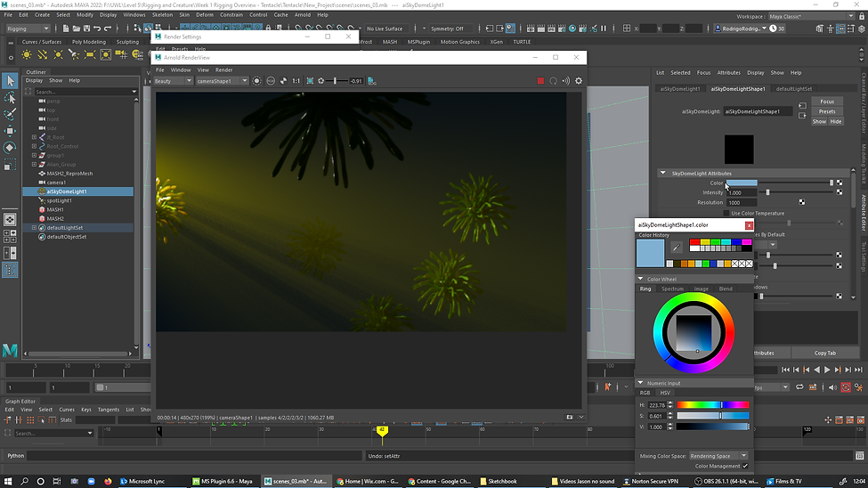Image resolution: width=868 pixels, height=488 pixels.
Task: Click the Copy Tab button
Action: [824, 353]
